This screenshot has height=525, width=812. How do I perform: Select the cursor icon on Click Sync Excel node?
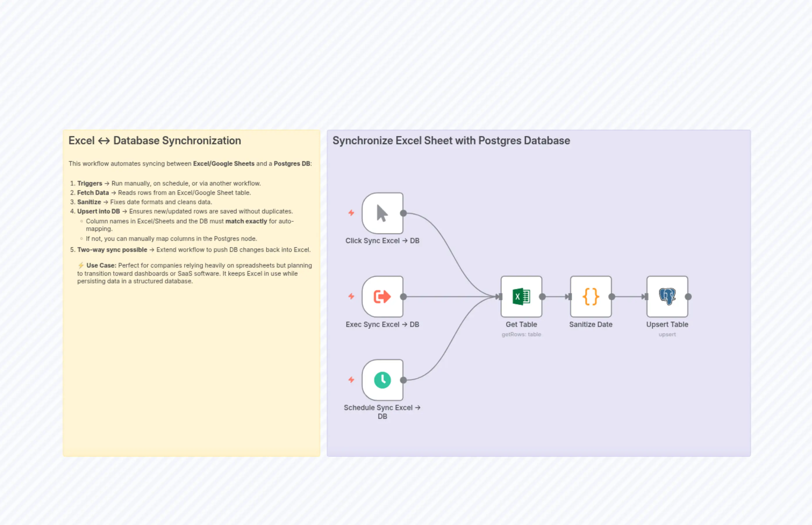point(382,214)
